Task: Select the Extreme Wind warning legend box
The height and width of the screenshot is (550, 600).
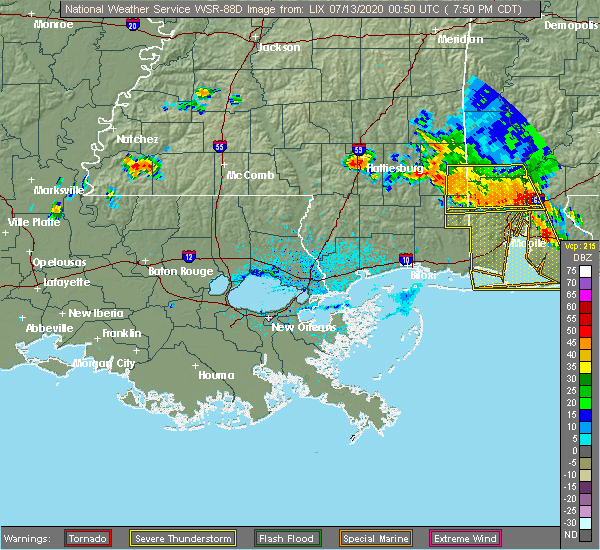Action: [465, 538]
